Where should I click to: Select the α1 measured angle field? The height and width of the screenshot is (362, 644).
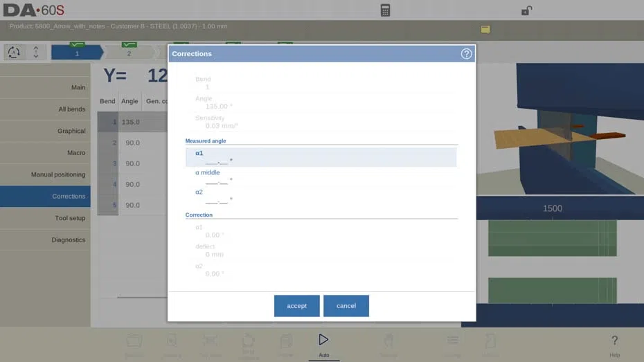point(321,157)
